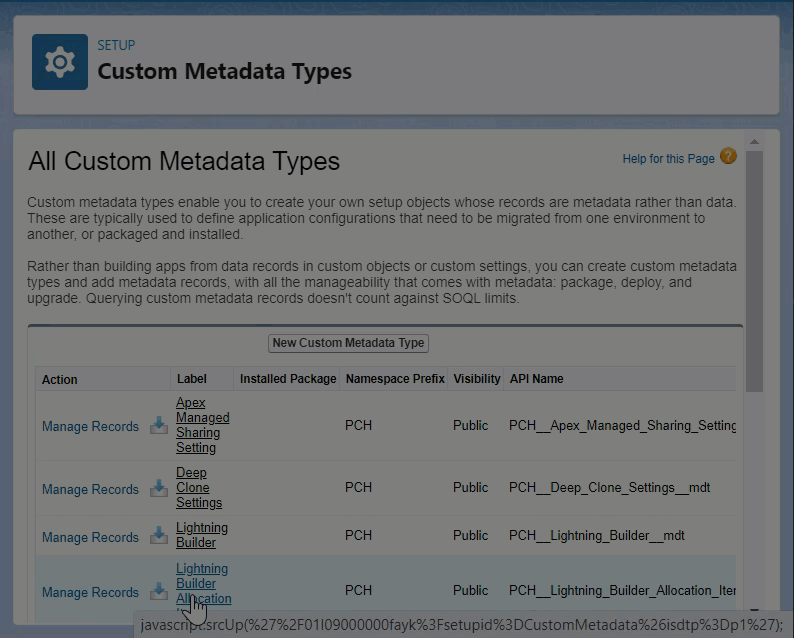Manage Records for Deep Clone Settings
Screen dimensions: 794x638
coord(90,489)
